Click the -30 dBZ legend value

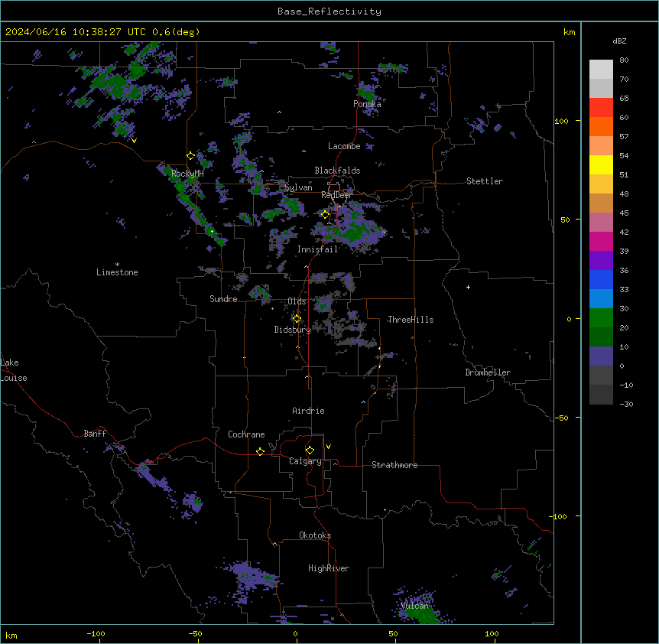tap(626, 405)
